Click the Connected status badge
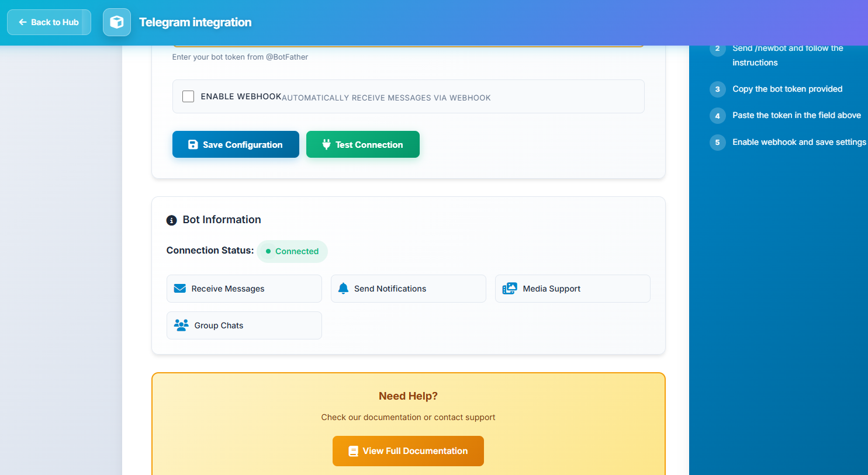Viewport: 868px width, 475px height. pyautogui.click(x=292, y=251)
